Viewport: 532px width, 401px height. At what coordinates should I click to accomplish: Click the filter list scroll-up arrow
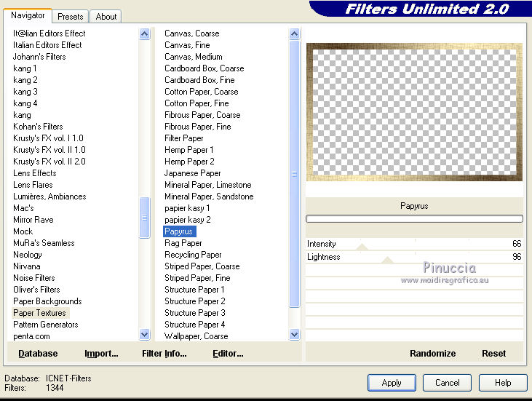click(x=295, y=34)
